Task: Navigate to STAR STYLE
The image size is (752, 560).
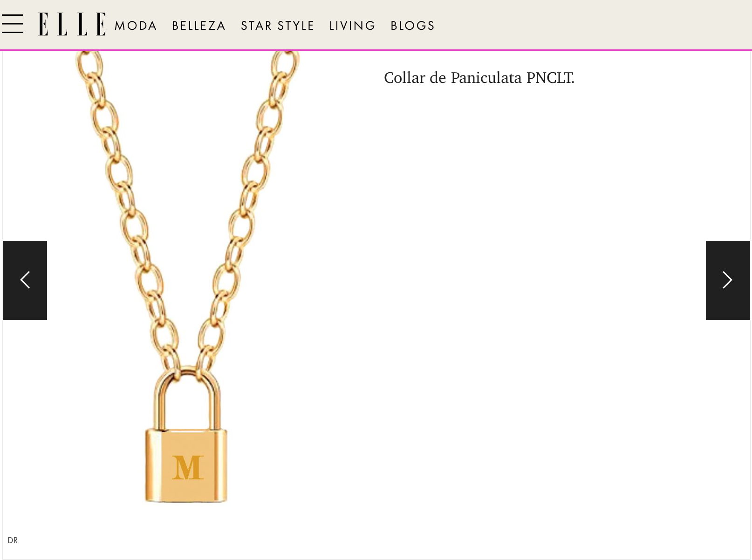Action: tap(278, 26)
